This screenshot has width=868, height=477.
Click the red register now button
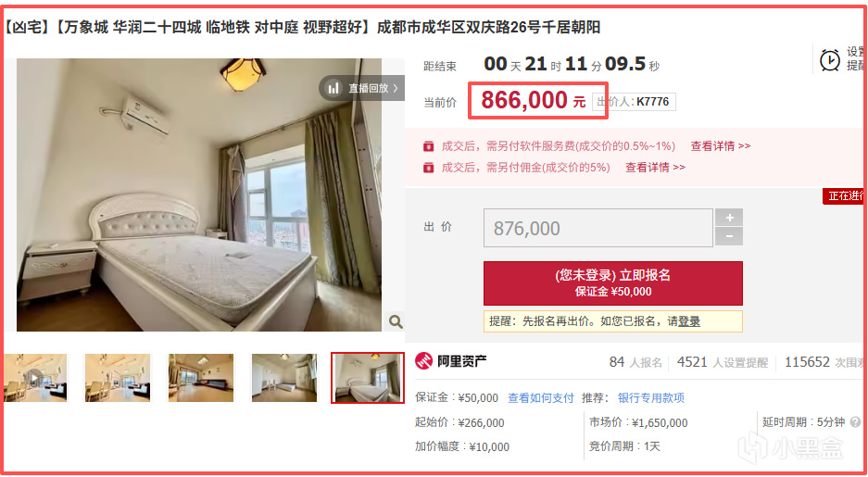click(x=613, y=282)
